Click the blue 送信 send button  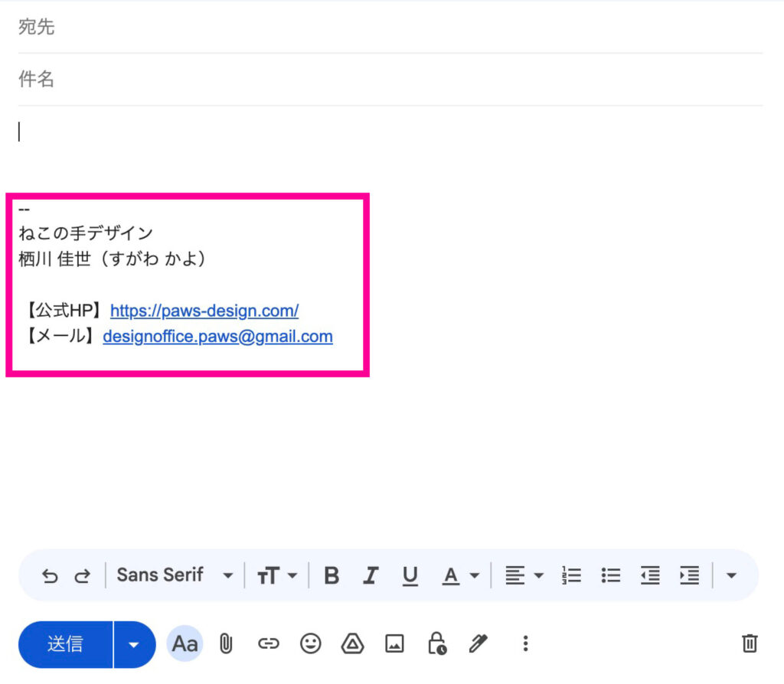(x=66, y=644)
